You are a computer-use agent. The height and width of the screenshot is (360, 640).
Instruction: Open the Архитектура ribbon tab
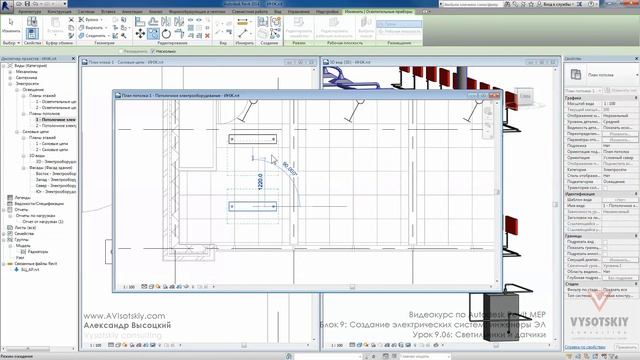29,12
